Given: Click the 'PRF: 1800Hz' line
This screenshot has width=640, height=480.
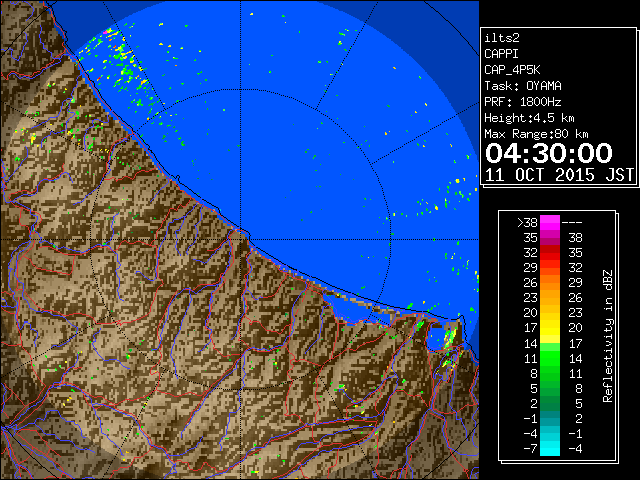Looking at the screenshot, I should pyautogui.click(x=523, y=102).
